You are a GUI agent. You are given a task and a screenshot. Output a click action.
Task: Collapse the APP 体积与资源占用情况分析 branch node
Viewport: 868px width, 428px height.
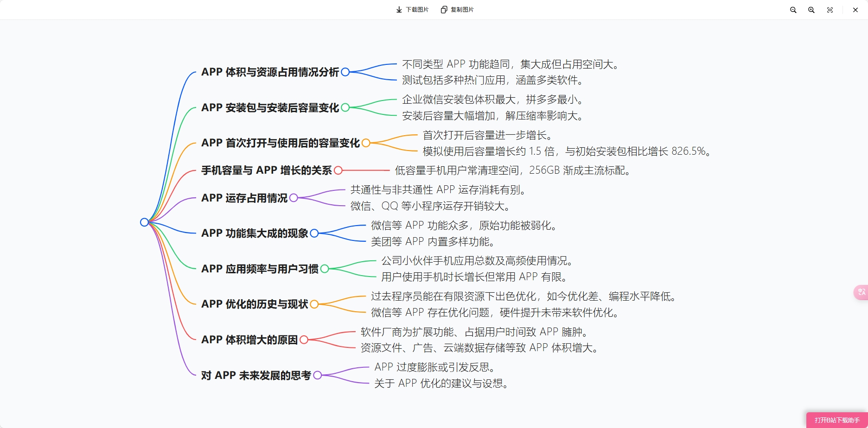pos(345,72)
